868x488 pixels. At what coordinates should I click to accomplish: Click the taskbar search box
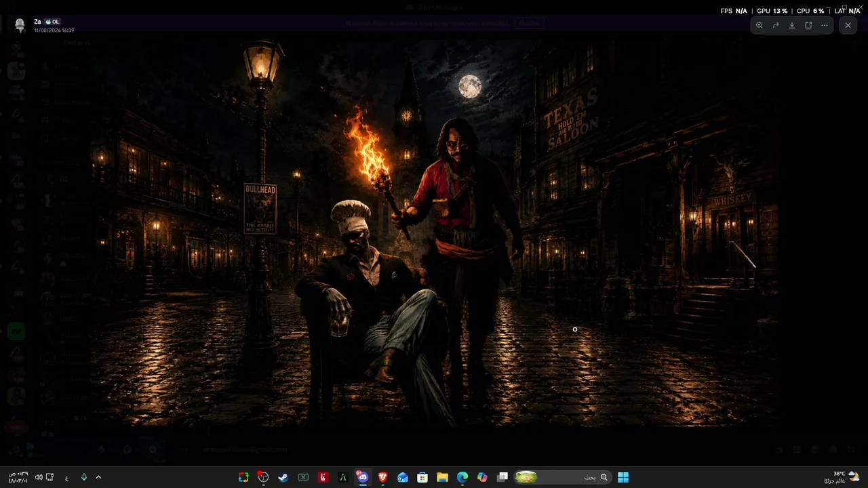(562, 477)
